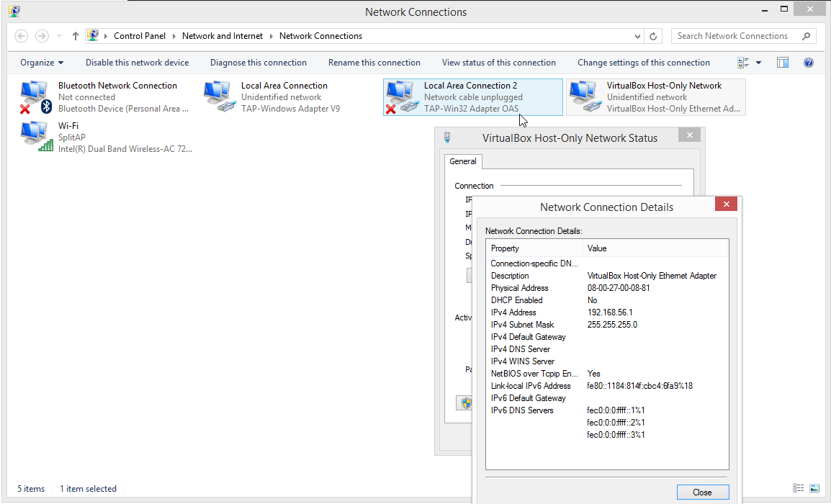Click Diagnose this connection
The width and height of the screenshot is (831, 504).
258,63
